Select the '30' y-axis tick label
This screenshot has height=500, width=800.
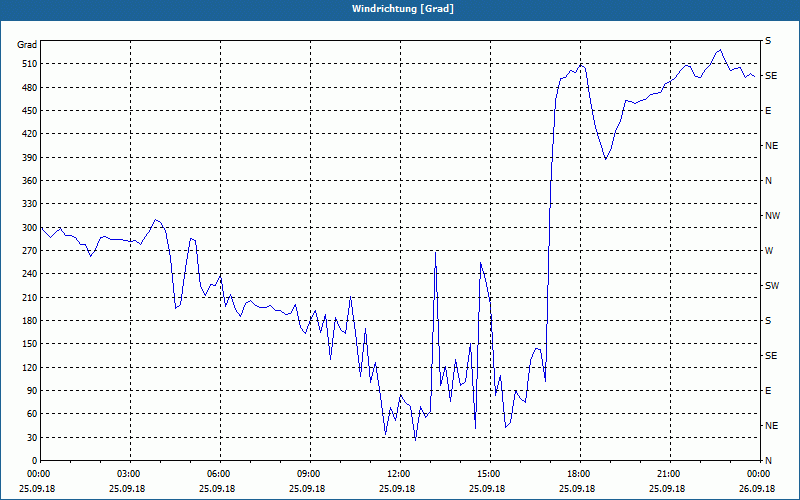(32, 437)
